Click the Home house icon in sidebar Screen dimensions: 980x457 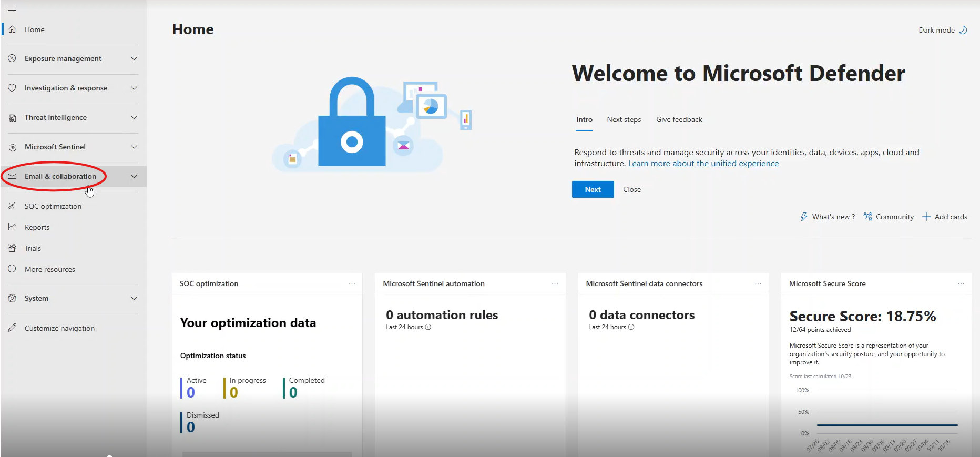[12, 29]
